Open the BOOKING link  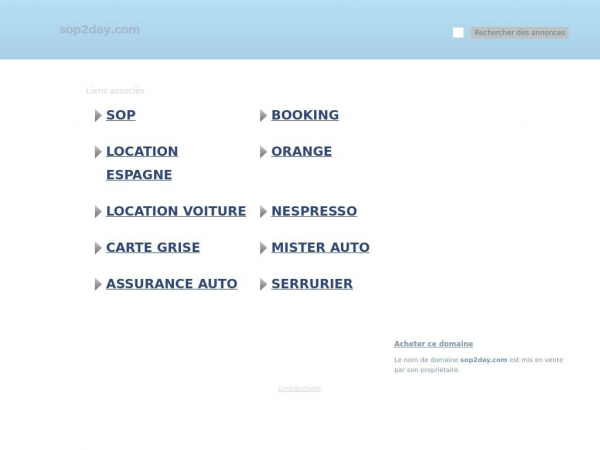click(305, 115)
